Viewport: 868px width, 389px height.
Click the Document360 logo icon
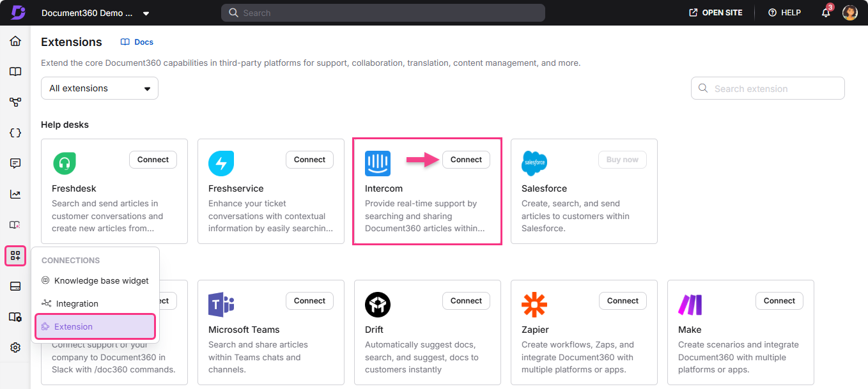(17, 13)
